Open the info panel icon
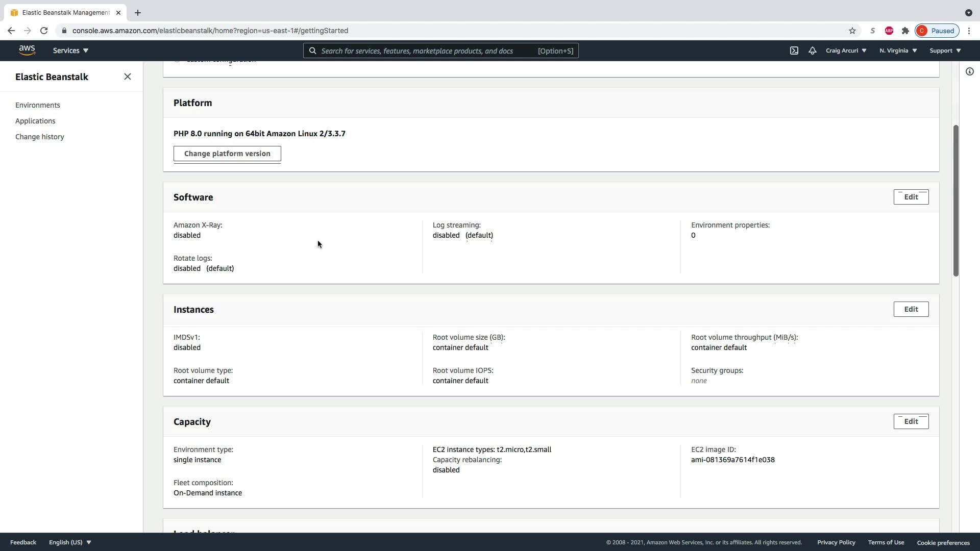 point(969,71)
